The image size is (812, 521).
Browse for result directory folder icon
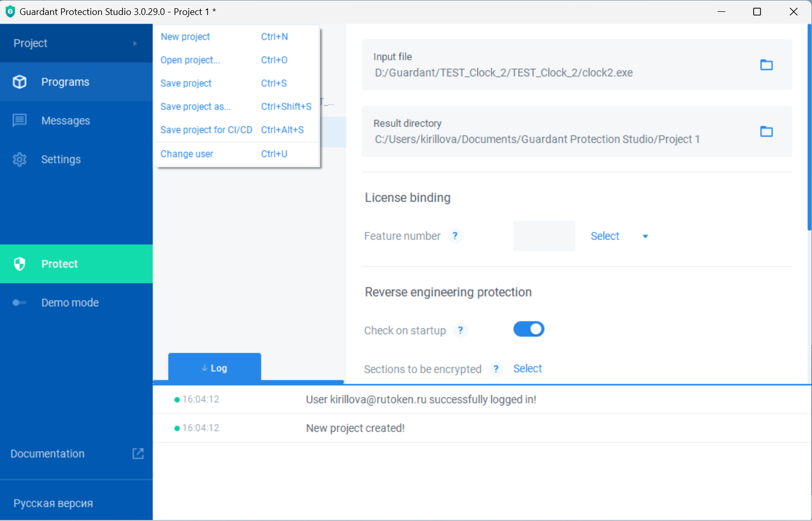pos(766,132)
